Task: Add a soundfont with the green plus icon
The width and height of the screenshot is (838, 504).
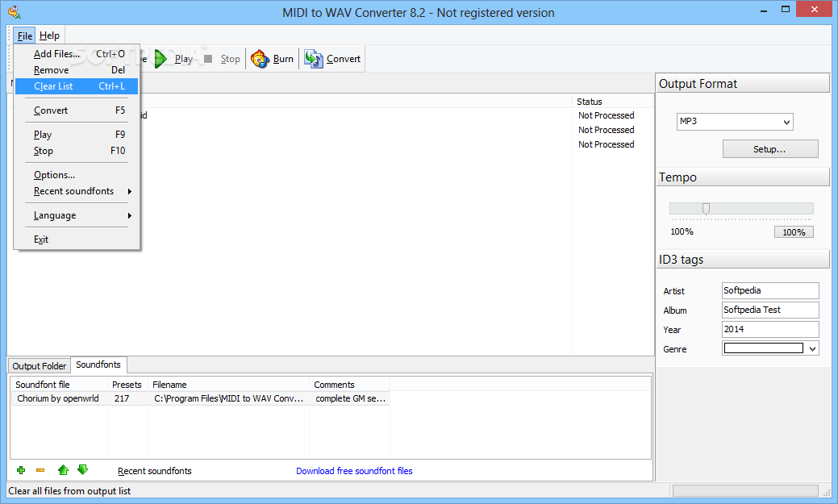Action: tap(21, 470)
